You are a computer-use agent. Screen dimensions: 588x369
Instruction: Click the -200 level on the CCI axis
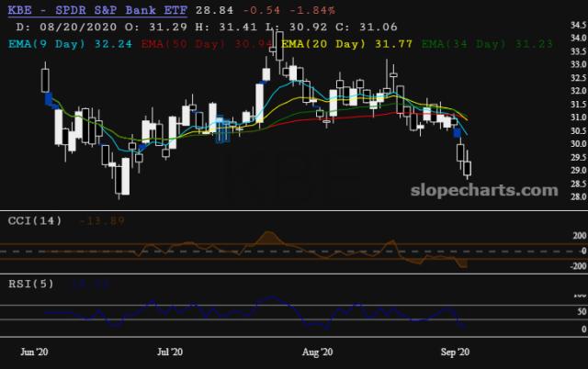coord(575,266)
